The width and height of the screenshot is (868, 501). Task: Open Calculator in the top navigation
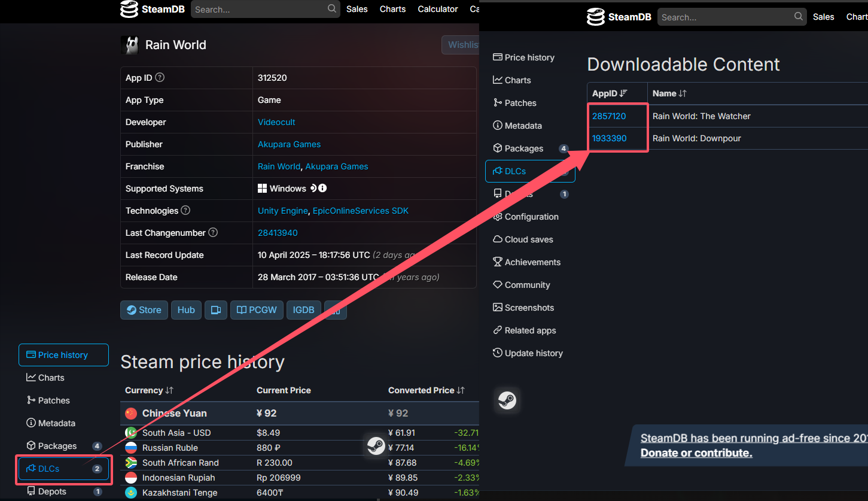pyautogui.click(x=438, y=9)
